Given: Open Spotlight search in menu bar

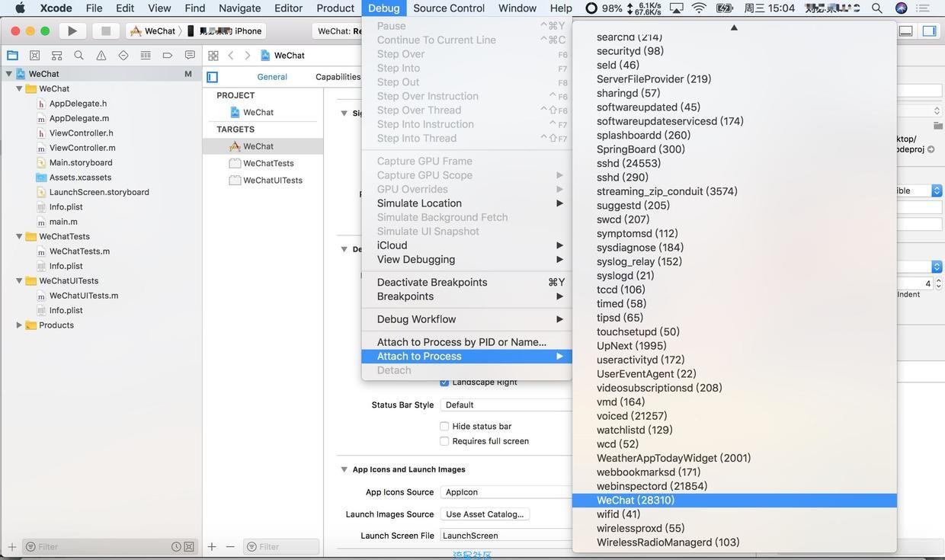Looking at the screenshot, I should 877,8.
